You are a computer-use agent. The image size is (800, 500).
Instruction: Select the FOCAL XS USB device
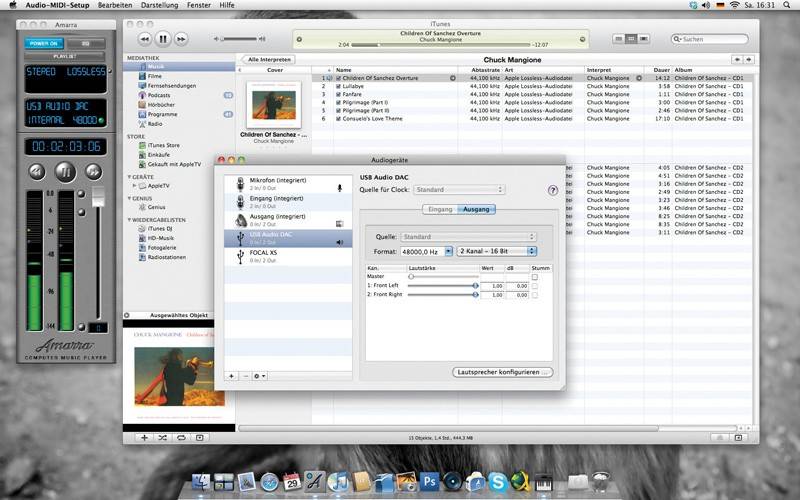tap(288, 256)
